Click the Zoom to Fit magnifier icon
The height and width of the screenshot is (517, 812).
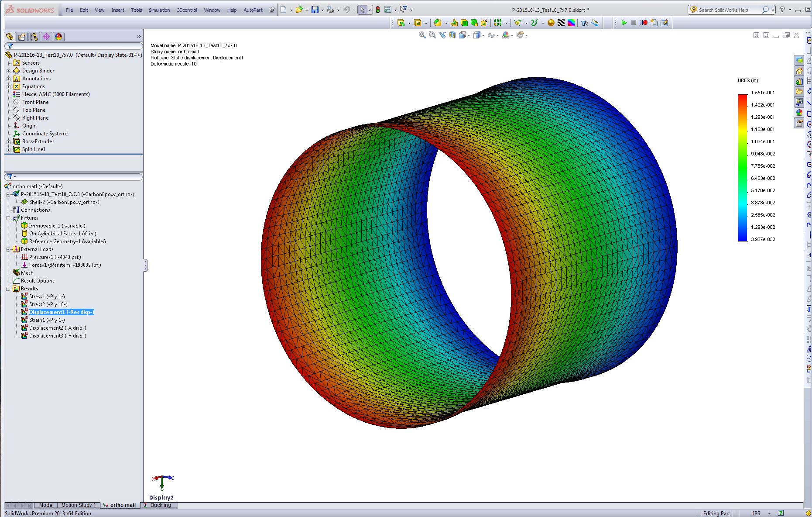422,35
